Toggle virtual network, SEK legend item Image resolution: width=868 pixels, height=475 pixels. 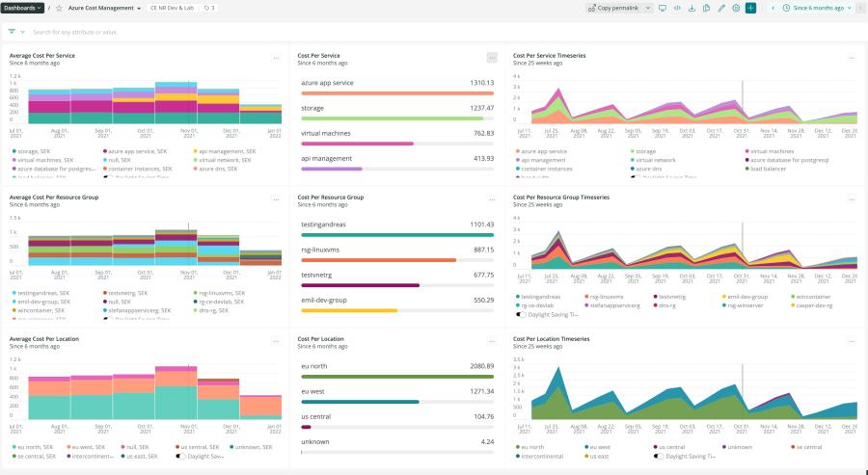(x=222, y=160)
